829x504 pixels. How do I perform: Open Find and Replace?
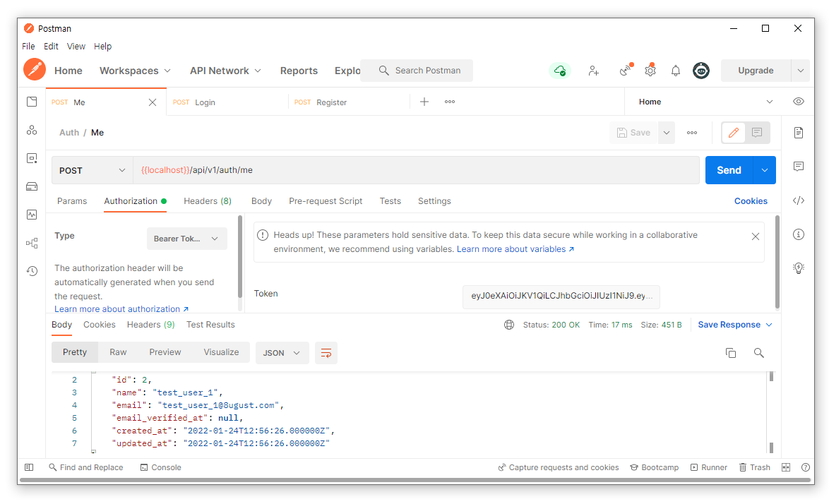pyautogui.click(x=85, y=467)
